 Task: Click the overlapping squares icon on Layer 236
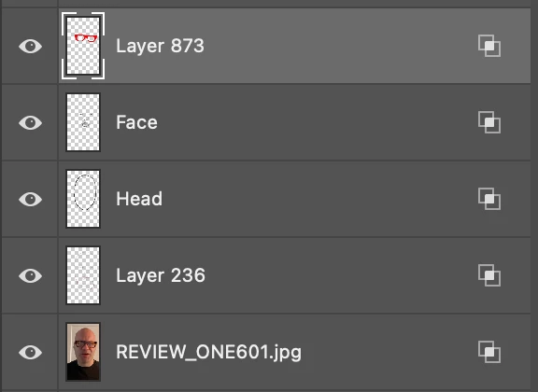pos(489,275)
